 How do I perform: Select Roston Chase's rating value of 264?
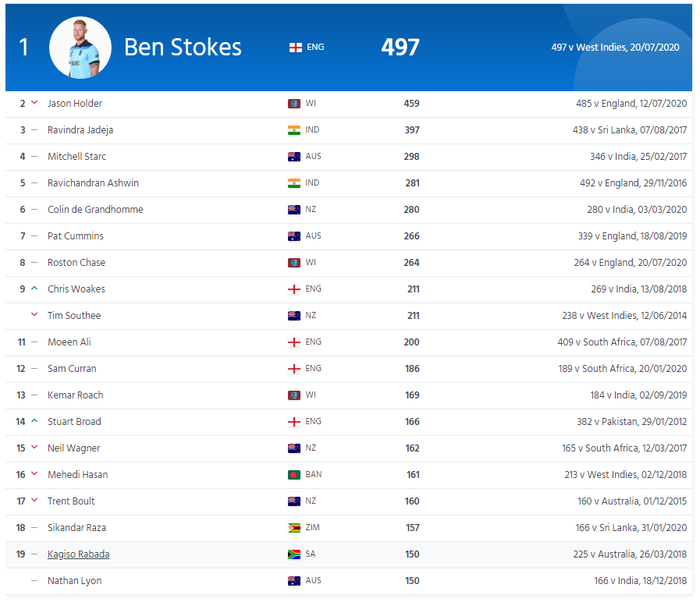[411, 262]
